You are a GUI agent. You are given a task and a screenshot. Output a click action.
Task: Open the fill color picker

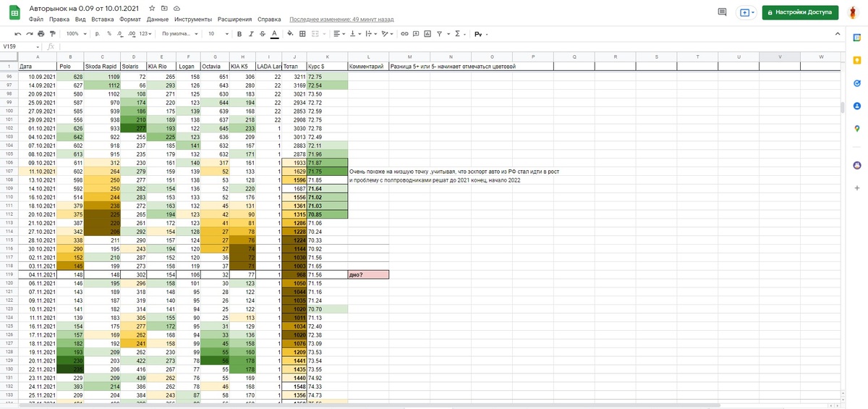pyautogui.click(x=291, y=33)
